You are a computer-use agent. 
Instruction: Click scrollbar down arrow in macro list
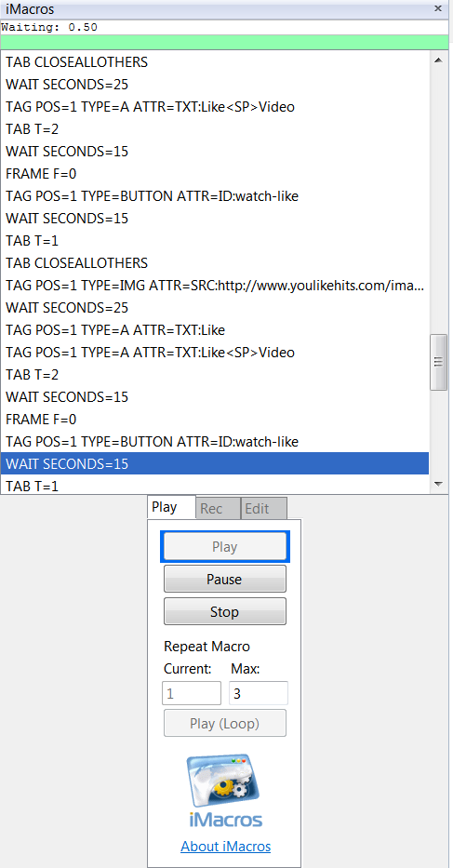click(x=439, y=484)
